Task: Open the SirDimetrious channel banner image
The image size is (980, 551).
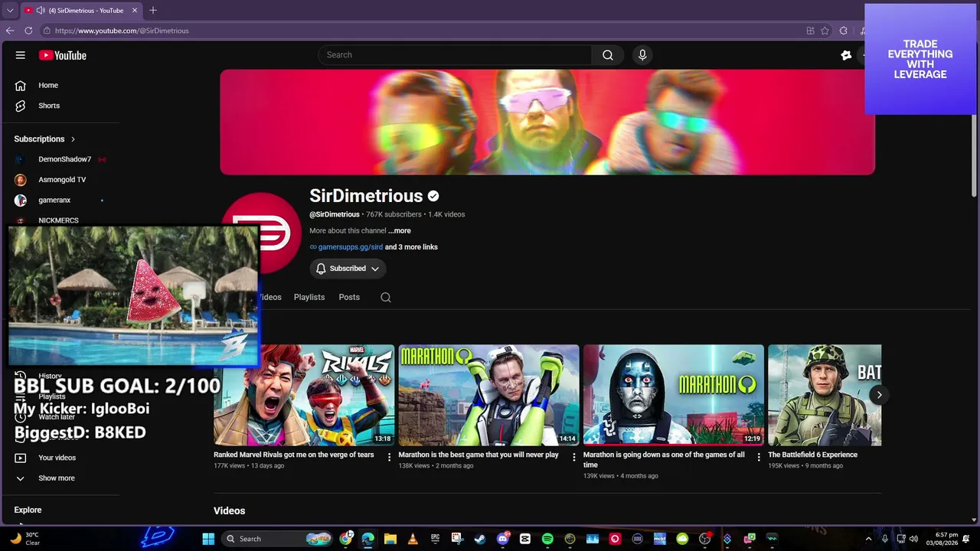Action: [x=547, y=122]
